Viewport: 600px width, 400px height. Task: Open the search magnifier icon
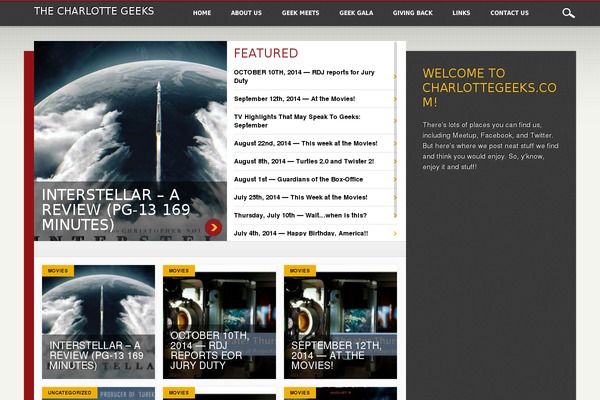[x=568, y=13]
